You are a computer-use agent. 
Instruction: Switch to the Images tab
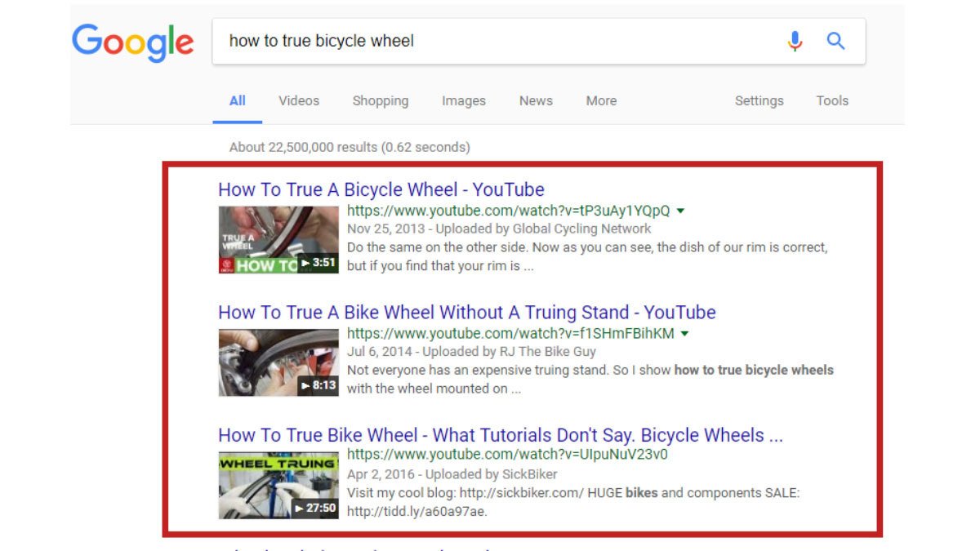click(463, 100)
